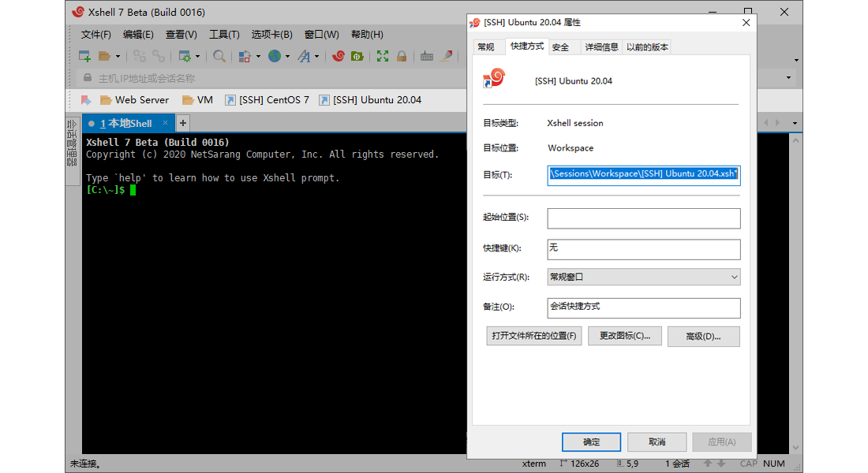Open the Web Server folder on links bar

pyautogui.click(x=134, y=100)
